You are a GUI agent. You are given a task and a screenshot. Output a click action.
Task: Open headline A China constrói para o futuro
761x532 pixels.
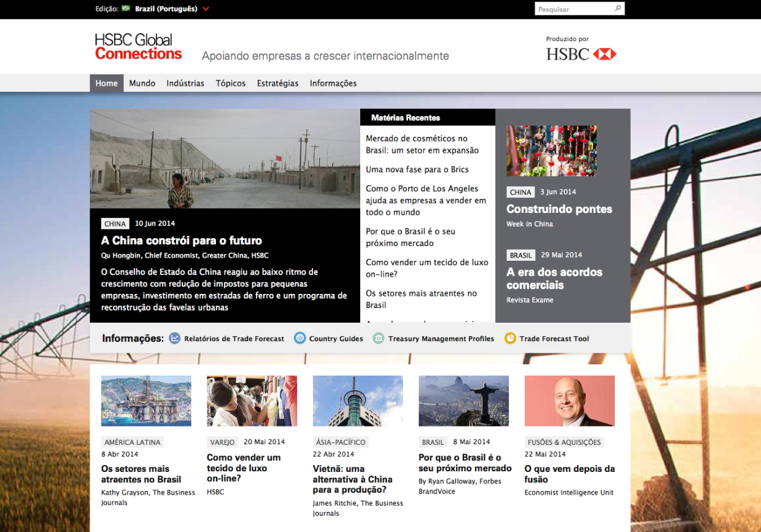(x=182, y=241)
